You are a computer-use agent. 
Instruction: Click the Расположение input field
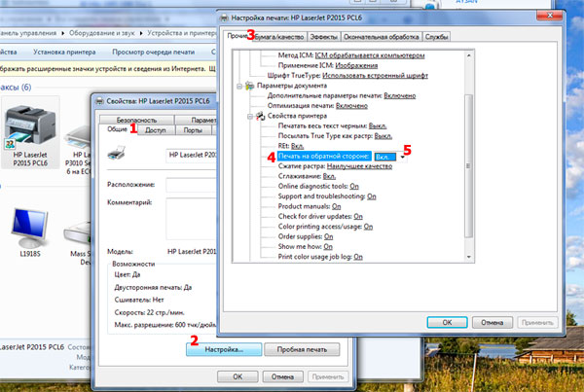tap(191, 185)
